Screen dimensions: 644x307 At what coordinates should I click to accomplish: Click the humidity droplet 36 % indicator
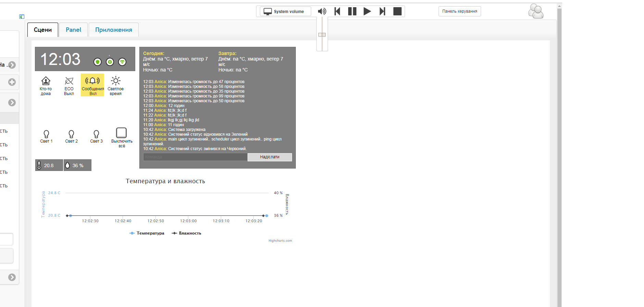[x=77, y=165]
